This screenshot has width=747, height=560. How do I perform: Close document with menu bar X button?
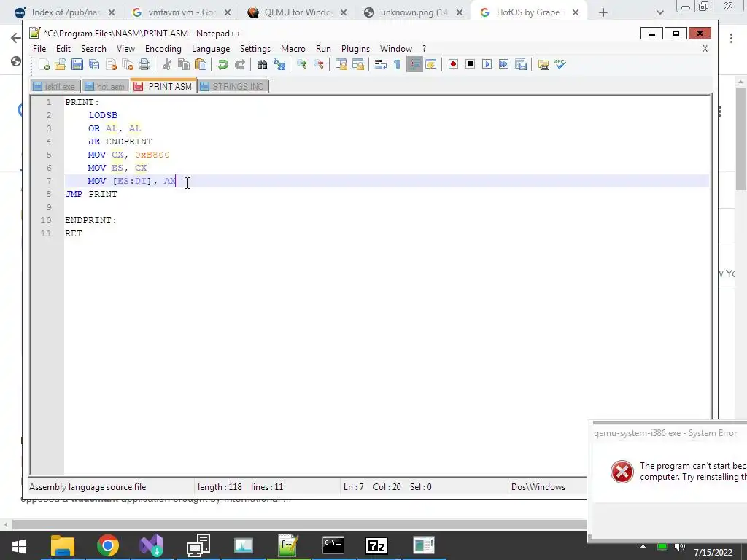[x=705, y=49]
